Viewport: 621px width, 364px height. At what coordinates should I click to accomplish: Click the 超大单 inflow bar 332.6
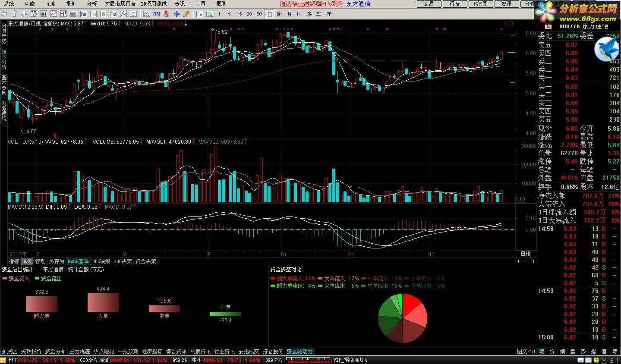41,304
